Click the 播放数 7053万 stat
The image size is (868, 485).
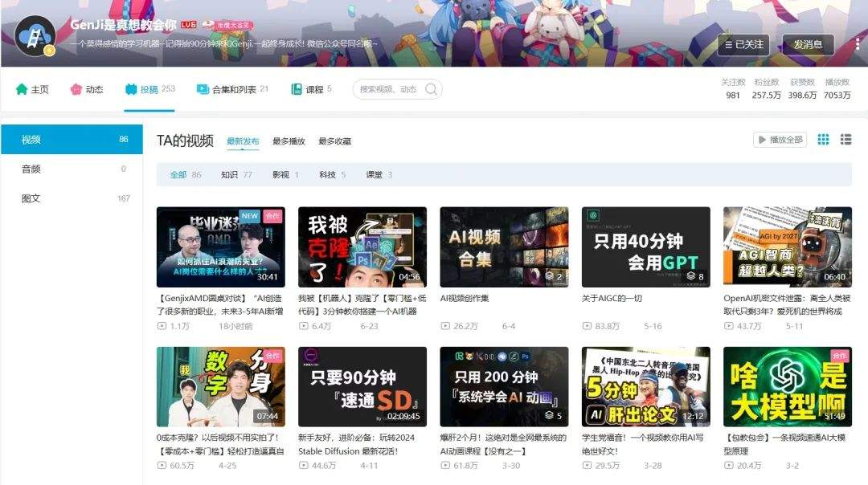837,88
